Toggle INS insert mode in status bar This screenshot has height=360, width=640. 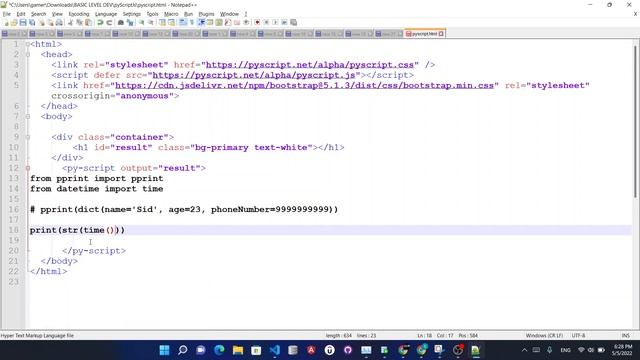point(625,336)
